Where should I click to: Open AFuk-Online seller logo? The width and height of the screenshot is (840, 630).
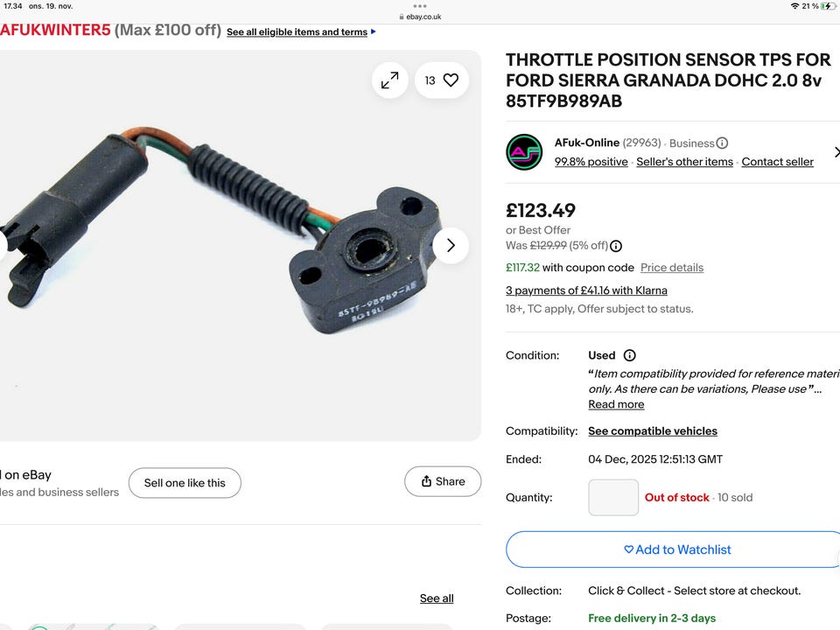click(524, 152)
